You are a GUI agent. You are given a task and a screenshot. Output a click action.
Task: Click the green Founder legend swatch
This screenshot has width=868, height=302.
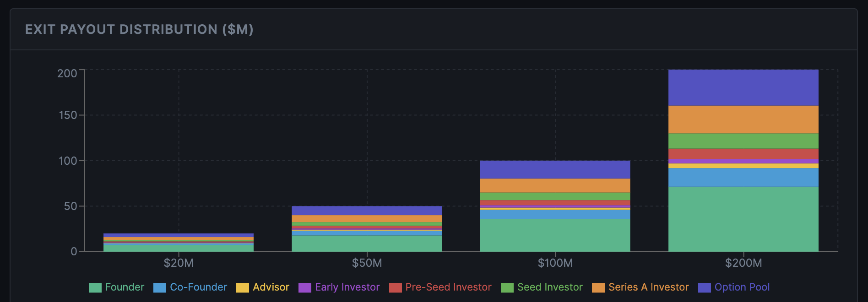(95, 288)
